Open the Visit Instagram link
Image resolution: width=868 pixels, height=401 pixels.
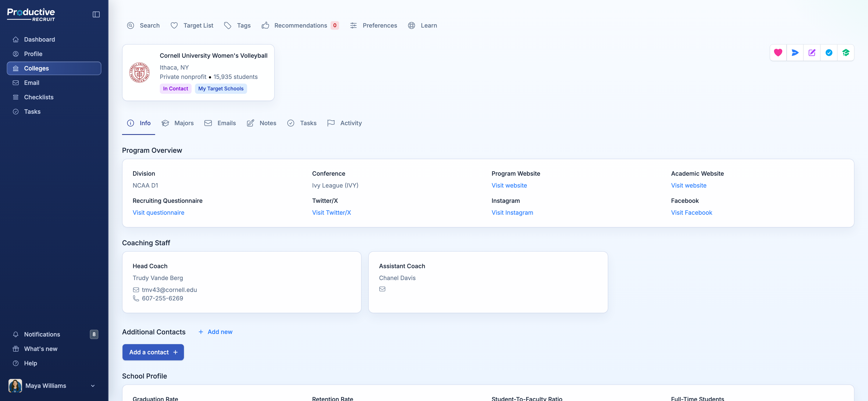click(512, 212)
